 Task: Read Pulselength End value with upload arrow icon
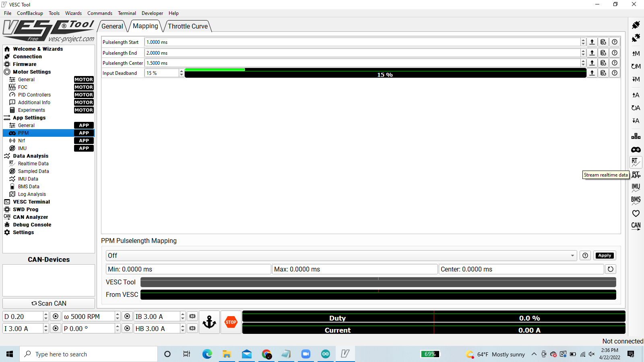592,53
